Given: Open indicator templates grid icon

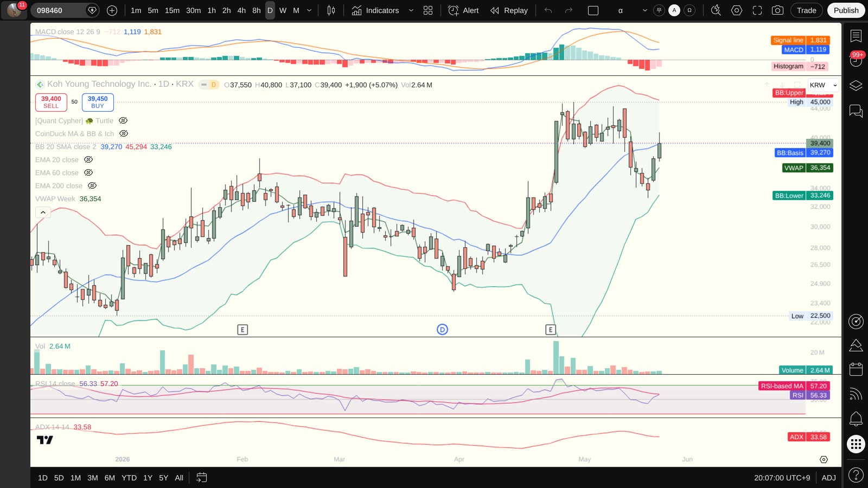Looking at the screenshot, I should pyautogui.click(x=428, y=10).
